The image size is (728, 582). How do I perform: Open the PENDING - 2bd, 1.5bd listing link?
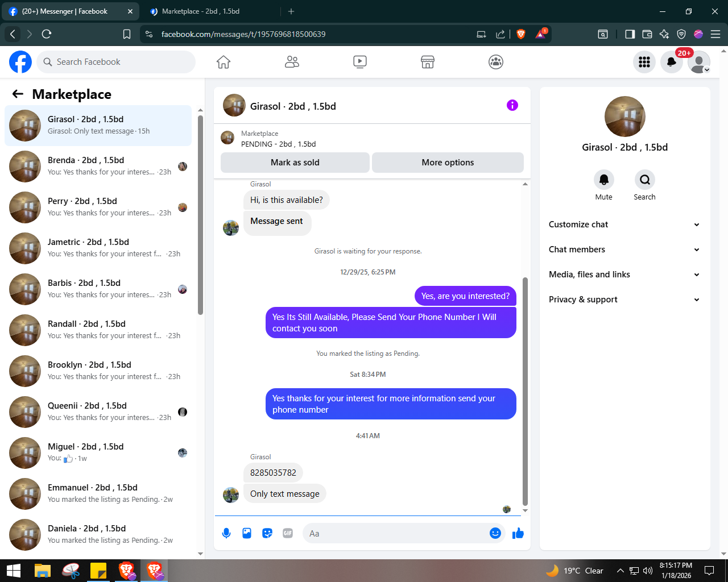coord(278,144)
